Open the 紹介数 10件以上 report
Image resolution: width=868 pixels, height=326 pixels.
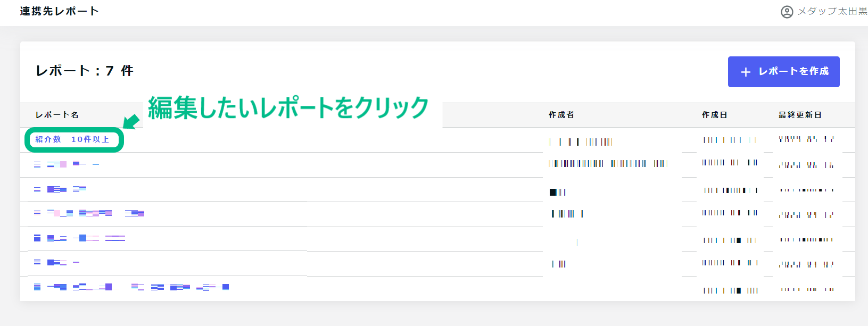click(72, 139)
